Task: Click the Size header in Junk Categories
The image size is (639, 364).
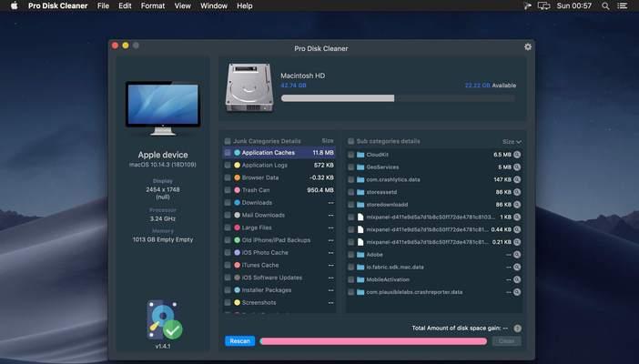Action: tap(328, 141)
